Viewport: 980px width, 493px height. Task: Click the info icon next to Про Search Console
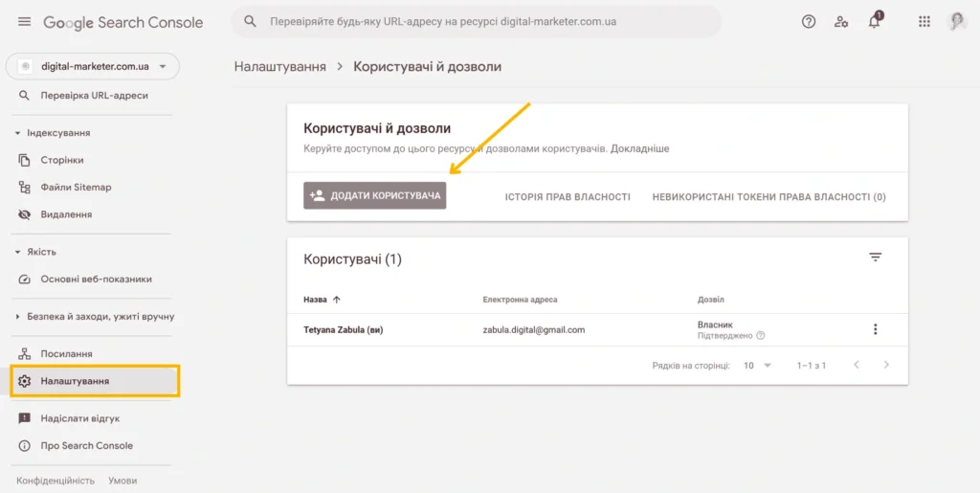point(24,446)
